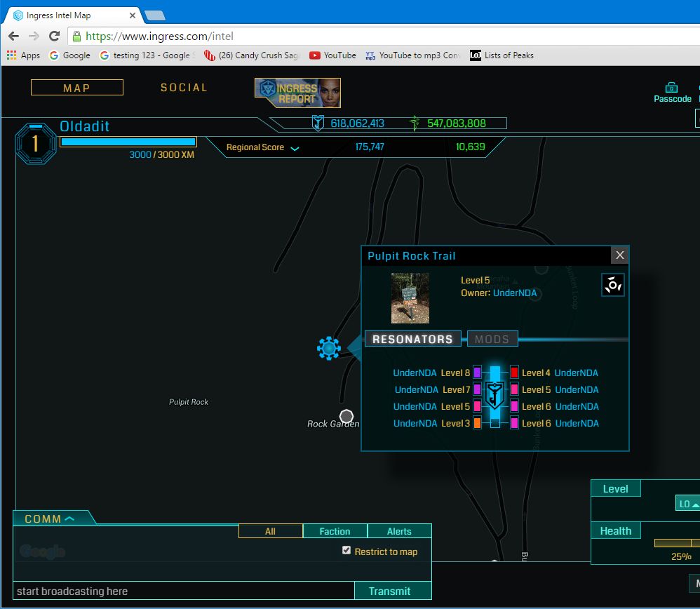Click the browser back arrow
The width and height of the screenshot is (700, 609).
tap(14, 36)
